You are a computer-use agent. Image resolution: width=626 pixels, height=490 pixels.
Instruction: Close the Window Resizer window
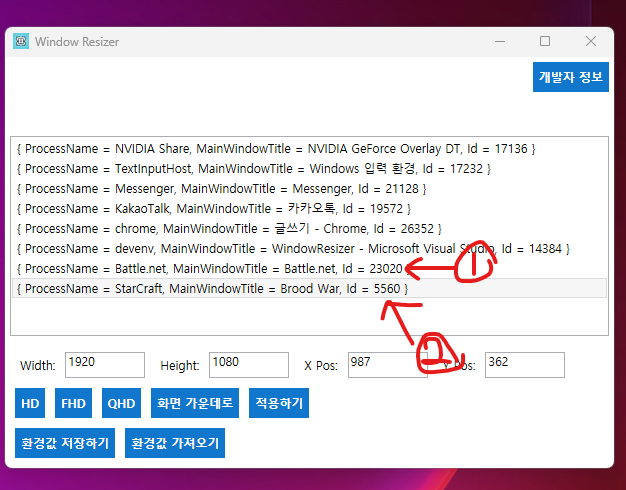pyautogui.click(x=591, y=41)
